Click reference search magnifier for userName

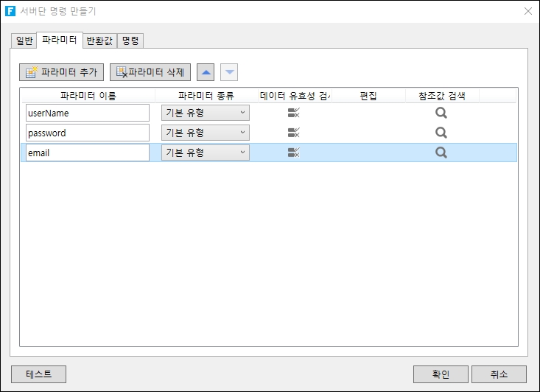(x=441, y=113)
